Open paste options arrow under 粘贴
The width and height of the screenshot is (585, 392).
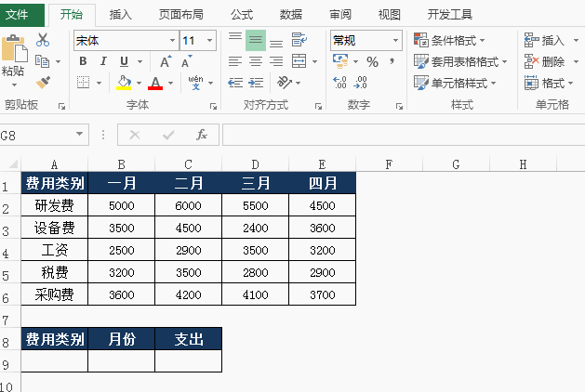(14, 85)
